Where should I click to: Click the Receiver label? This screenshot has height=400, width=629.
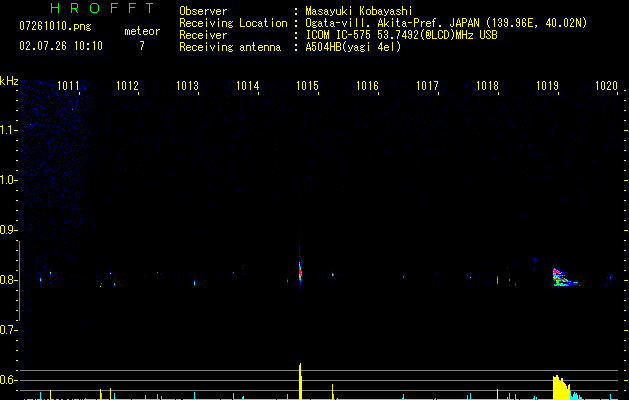click(x=203, y=35)
